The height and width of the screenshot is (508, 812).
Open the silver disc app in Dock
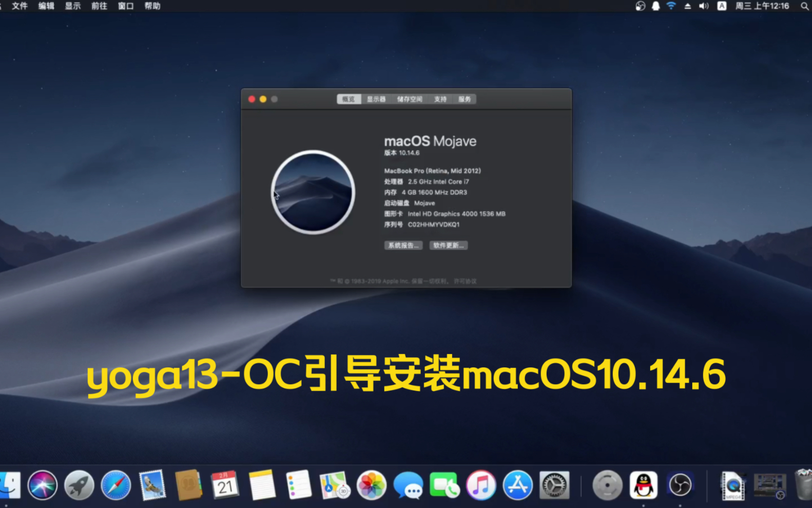pyautogui.click(x=607, y=485)
